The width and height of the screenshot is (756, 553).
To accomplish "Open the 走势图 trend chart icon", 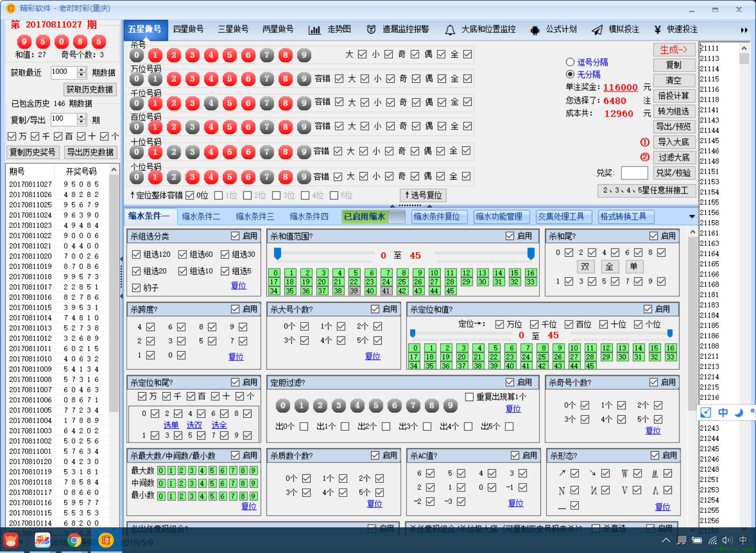I will [314, 30].
